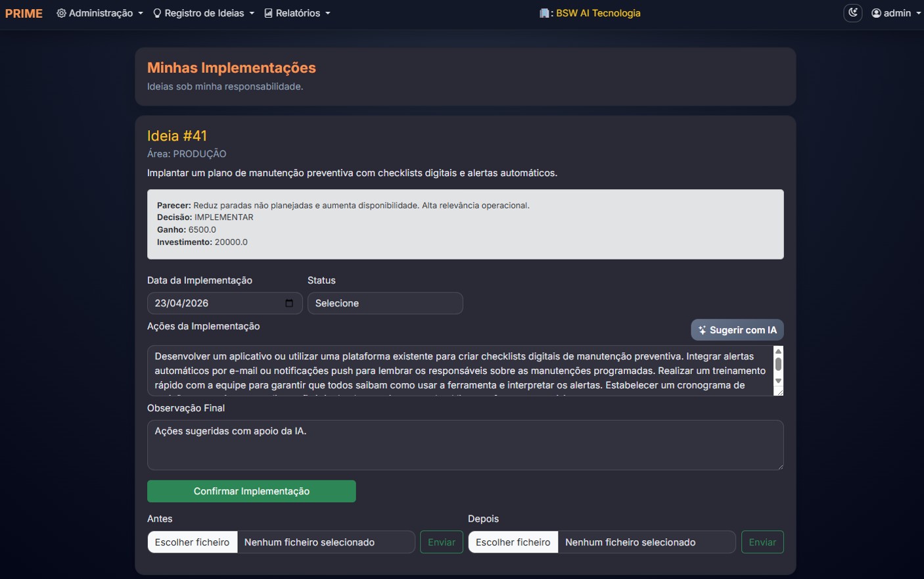
Task: Click the Decisão: IMPLEMENTAR line
Action: click(205, 217)
